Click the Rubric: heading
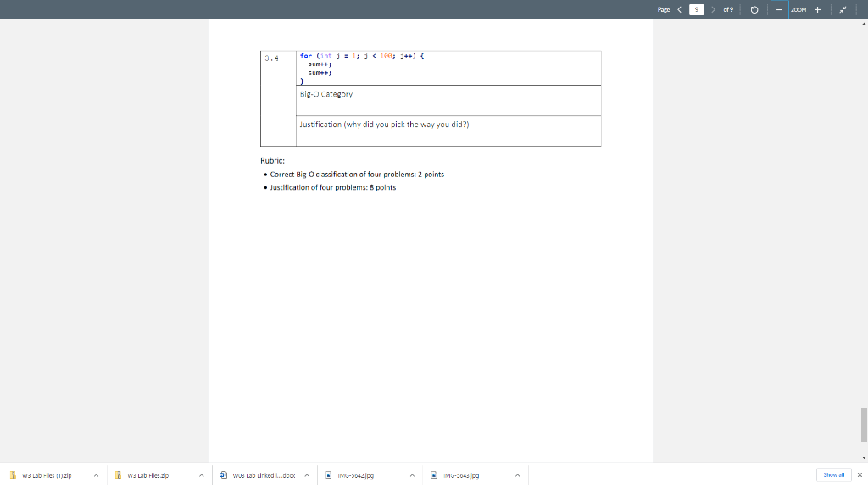The width and height of the screenshot is (868, 488). tap(272, 160)
